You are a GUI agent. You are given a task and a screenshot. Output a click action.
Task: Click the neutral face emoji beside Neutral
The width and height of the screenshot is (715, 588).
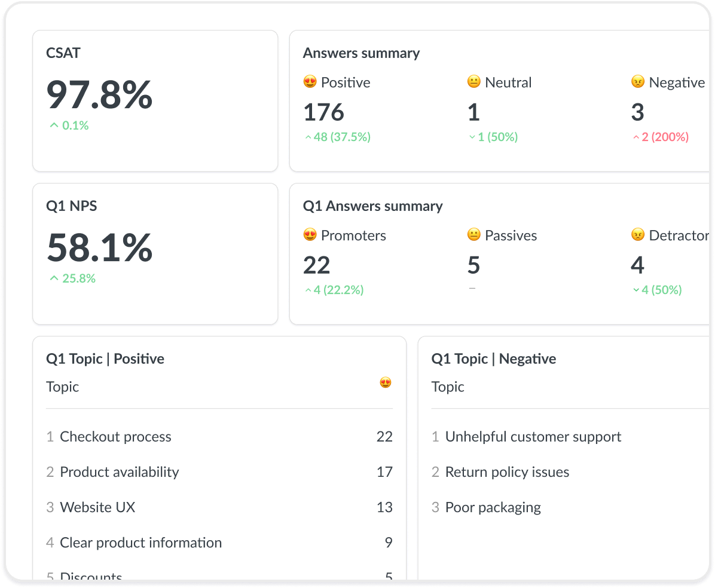[x=473, y=82]
